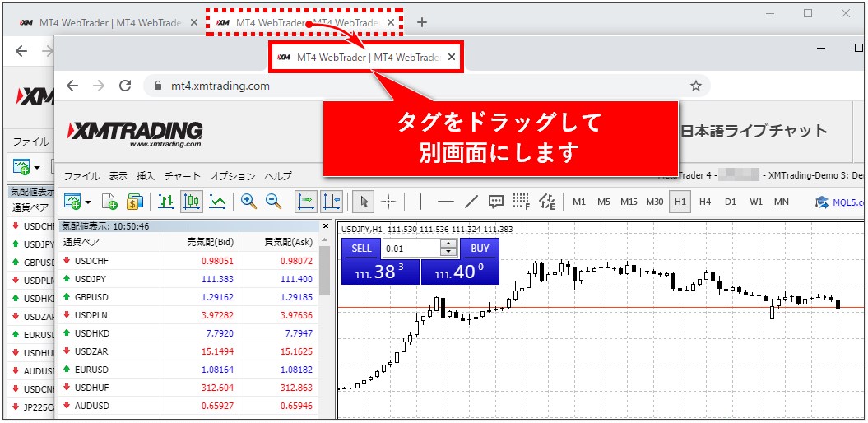The width and height of the screenshot is (868, 423).
Task: Reload the mt4.xmtrading.com page
Action: click(125, 86)
